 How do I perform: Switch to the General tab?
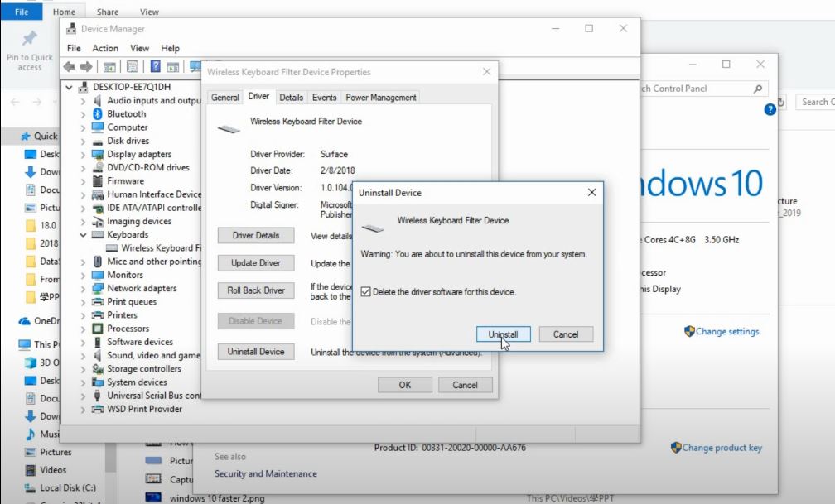click(x=224, y=98)
